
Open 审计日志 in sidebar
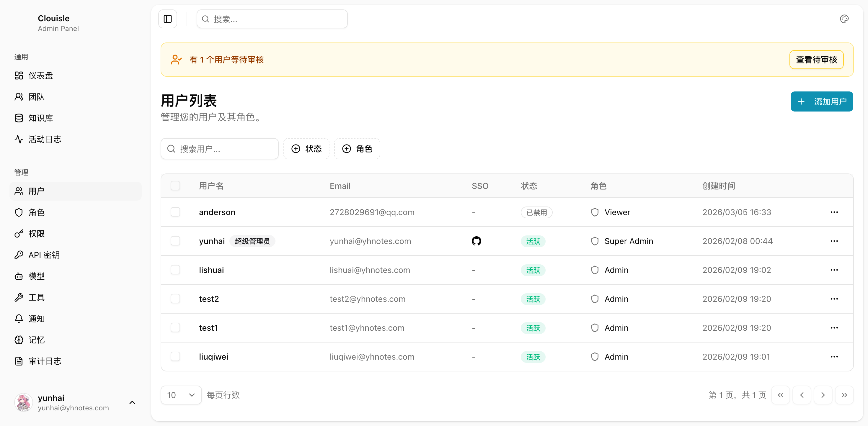(45, 361)
